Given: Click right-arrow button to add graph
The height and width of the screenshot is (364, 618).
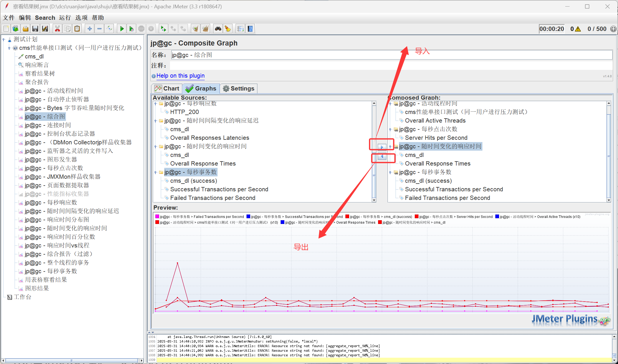Looking at the screenshot, I should (x=382, y=147).
